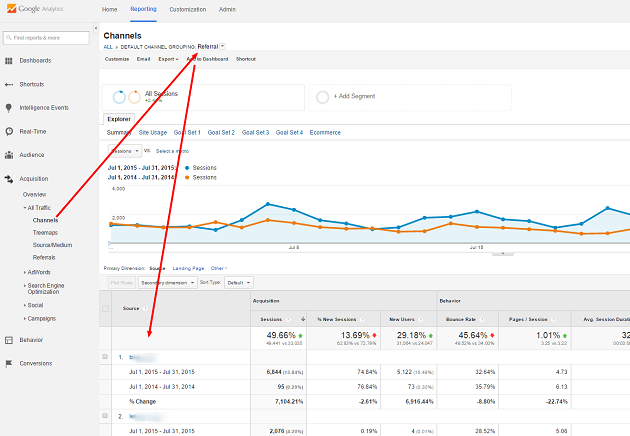Click the Intelligence Events lightbulb icon

(x=8, y=108)
